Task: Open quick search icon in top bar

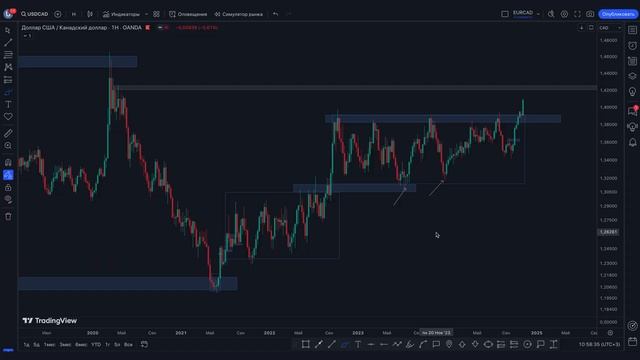Action: click(x=551, y=14)
